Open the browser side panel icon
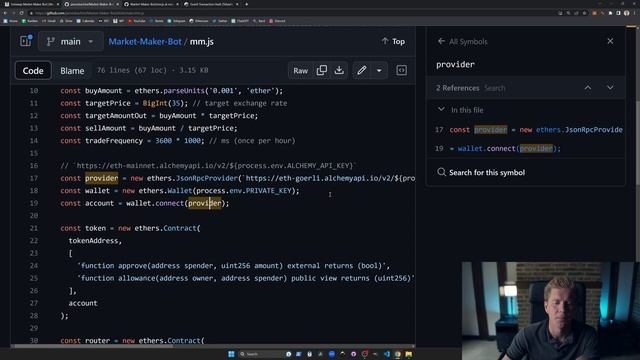 click(618, 13)
